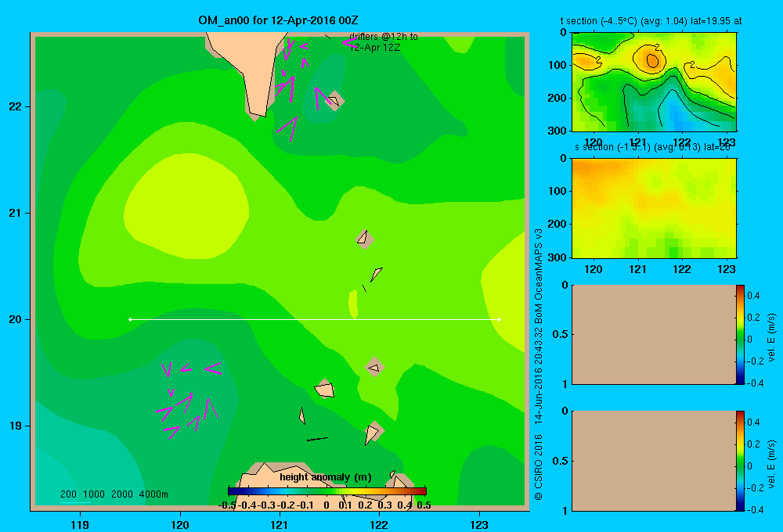Click latitude tick label 19 on main map
Screen dimensions: 783x532
click(16, 426)
